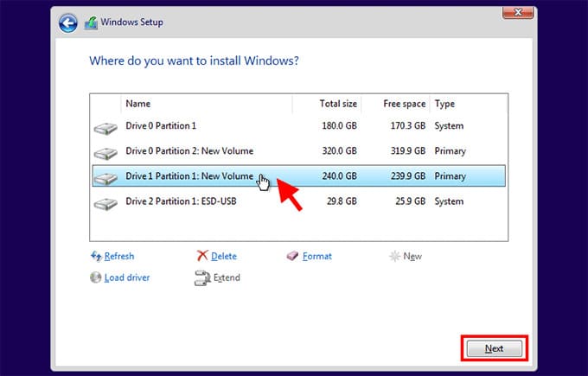Click the back arrow button
Image resolution: width=588 pixels, height=376 pixels.
tap(68, 22)
